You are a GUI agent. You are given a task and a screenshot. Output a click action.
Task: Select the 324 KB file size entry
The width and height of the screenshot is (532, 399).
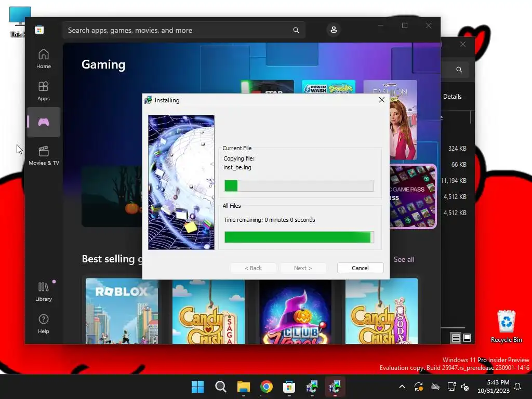(457, 149)
